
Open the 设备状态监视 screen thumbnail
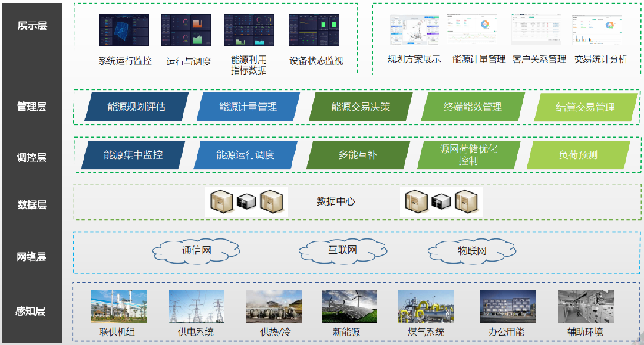pyautogui.click(x=316, y=31)
